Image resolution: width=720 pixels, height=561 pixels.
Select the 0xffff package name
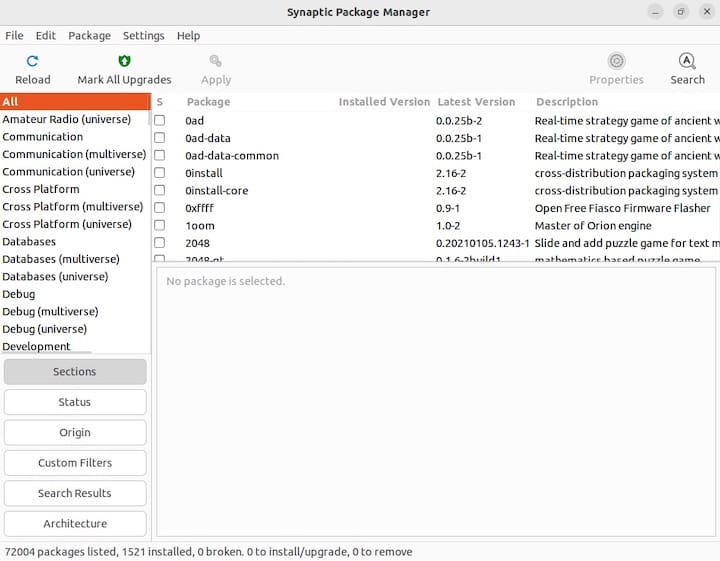[x=200, y=208]
